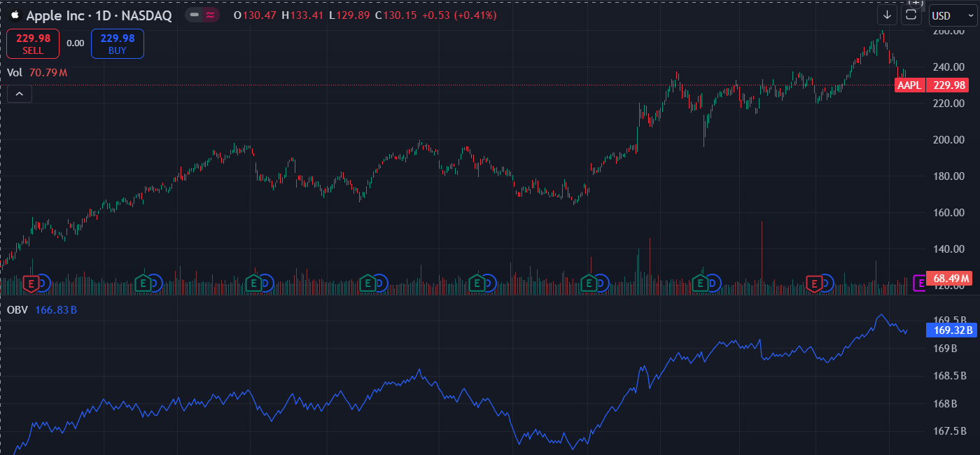Click the 229.98 BUY button

click(118, 44)
